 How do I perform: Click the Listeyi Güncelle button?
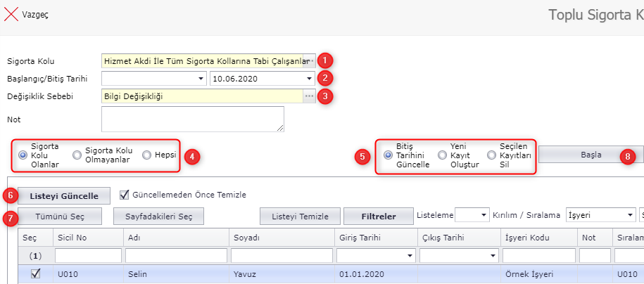[x=64, y=195]
